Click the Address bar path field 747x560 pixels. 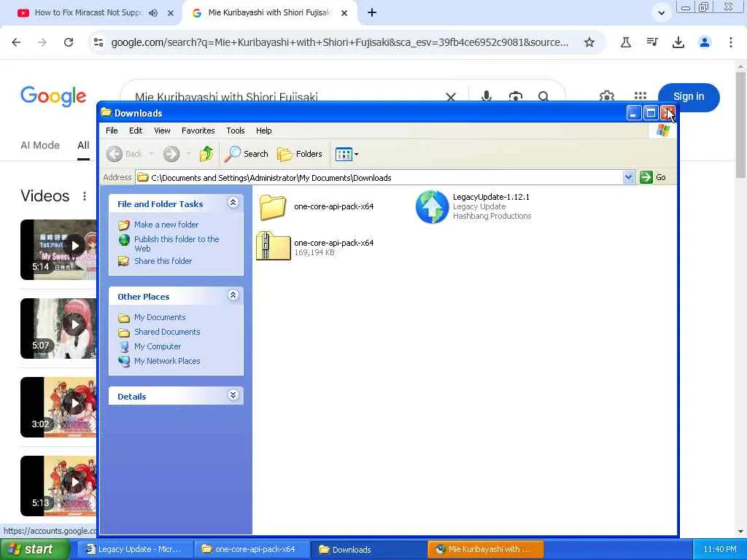pos(379,178)
